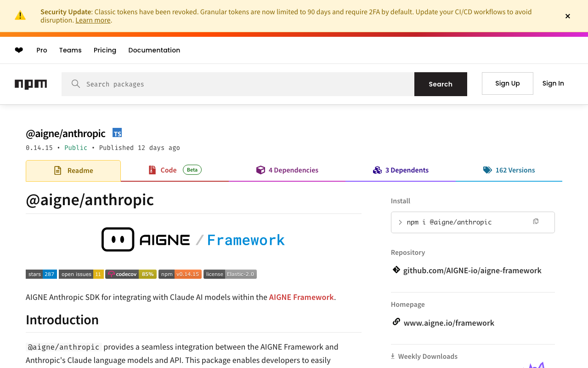
Task: Select the Readme tab
Action: coord(73,171)
